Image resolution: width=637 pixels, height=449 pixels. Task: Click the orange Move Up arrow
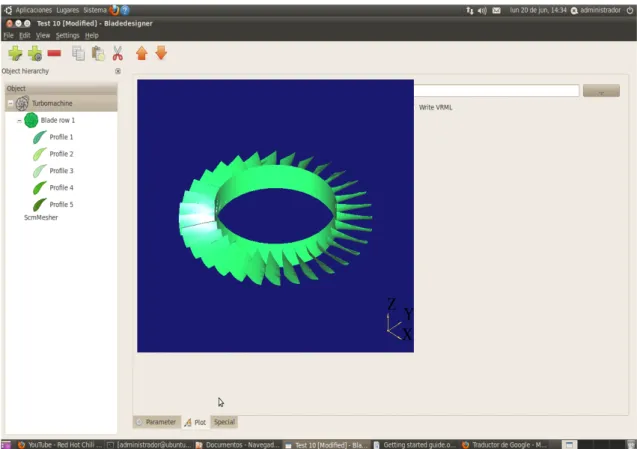(142, 53)
